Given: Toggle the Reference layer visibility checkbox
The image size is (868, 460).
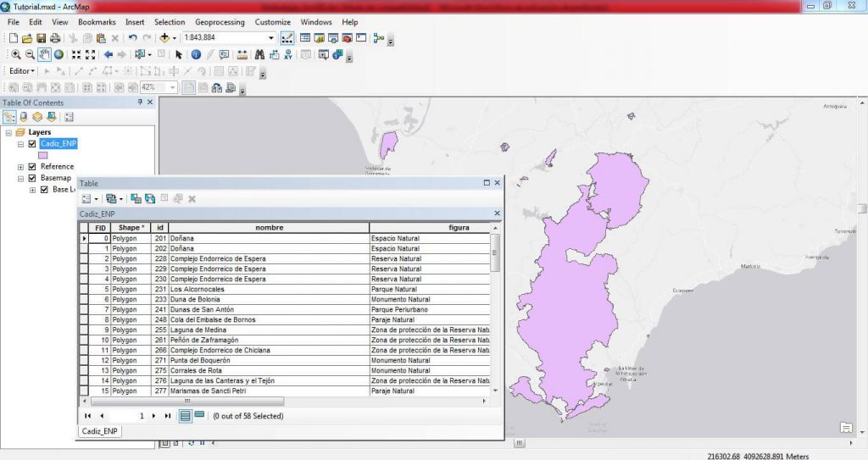Looking at the screenshot, I should coord(32,167).
